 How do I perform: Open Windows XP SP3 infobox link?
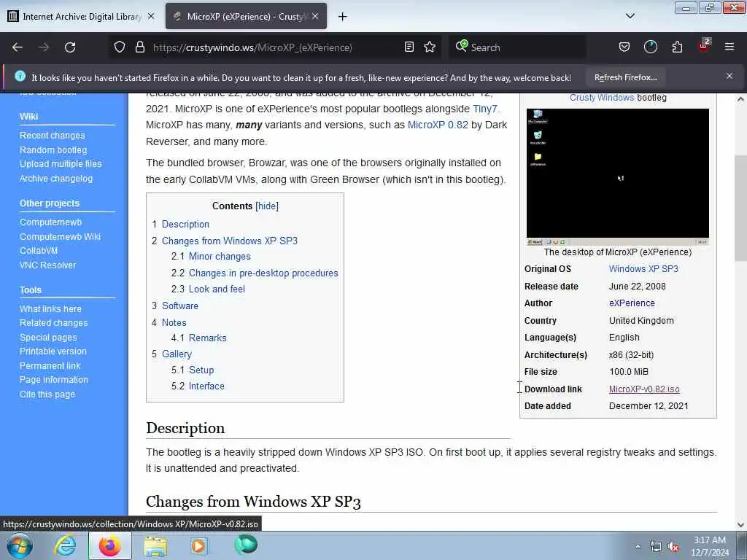643,268
